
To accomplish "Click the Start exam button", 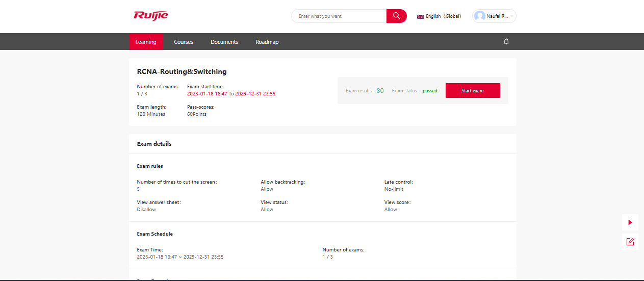I will tap(473, 91).
